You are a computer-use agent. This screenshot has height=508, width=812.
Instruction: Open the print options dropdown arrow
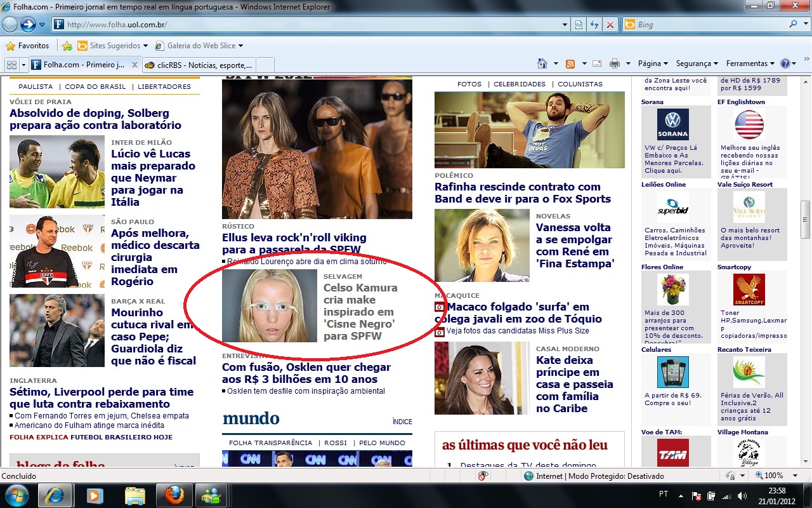628,63
